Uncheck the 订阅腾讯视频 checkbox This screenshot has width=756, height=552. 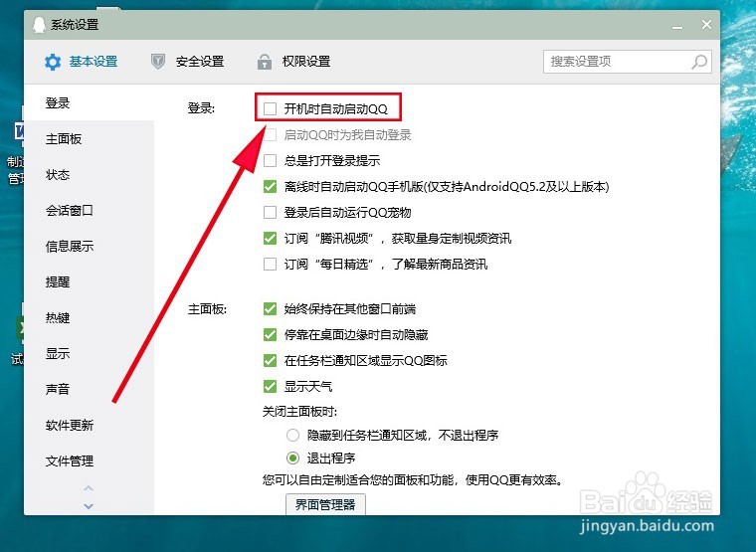pos(270,238)
